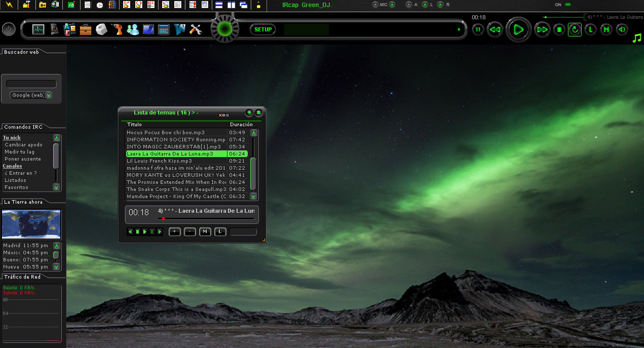Click the blue display screen icon
The width and height of the screenshot is (644, 348).
tap(148, 29)
